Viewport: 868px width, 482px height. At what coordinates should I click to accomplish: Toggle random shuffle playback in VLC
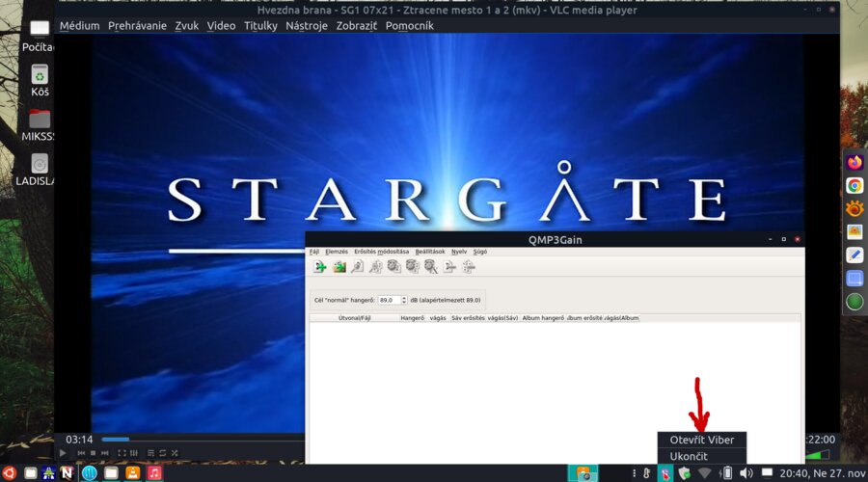coord(176,453)
